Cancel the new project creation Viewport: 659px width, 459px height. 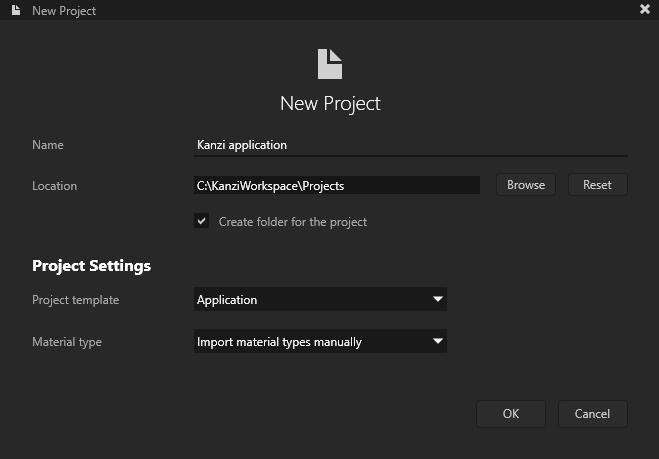click(x=592, y=414)
